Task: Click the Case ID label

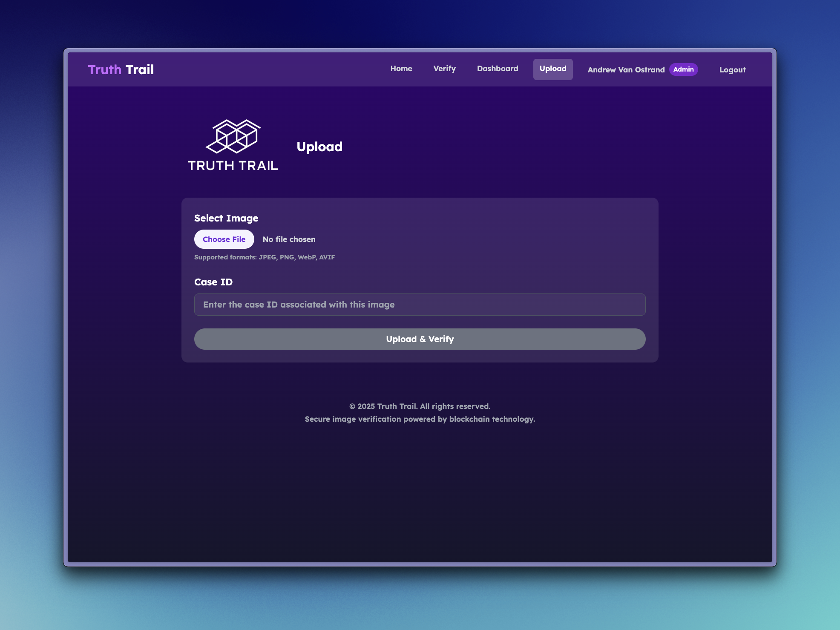Action: [x=213, y=282]
